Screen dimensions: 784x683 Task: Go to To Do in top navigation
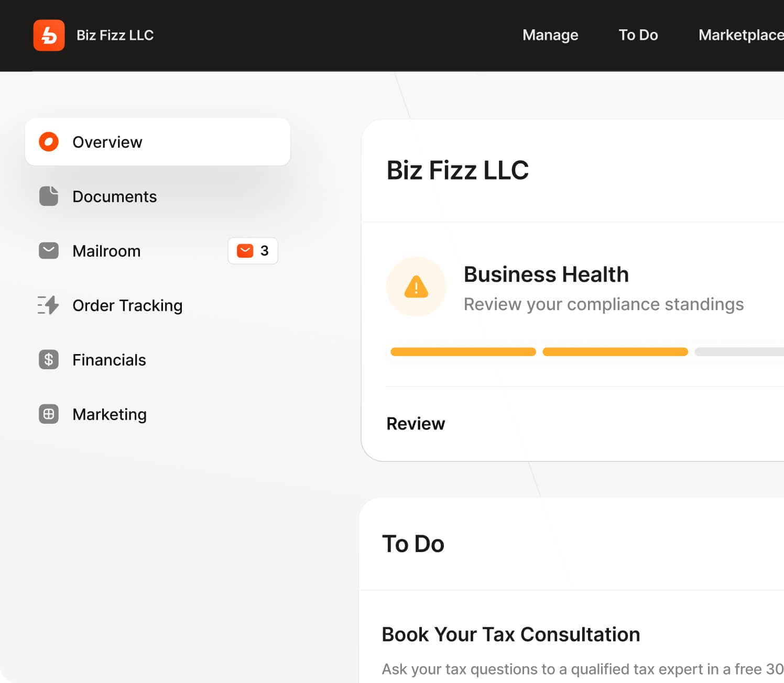pos(638,35)
